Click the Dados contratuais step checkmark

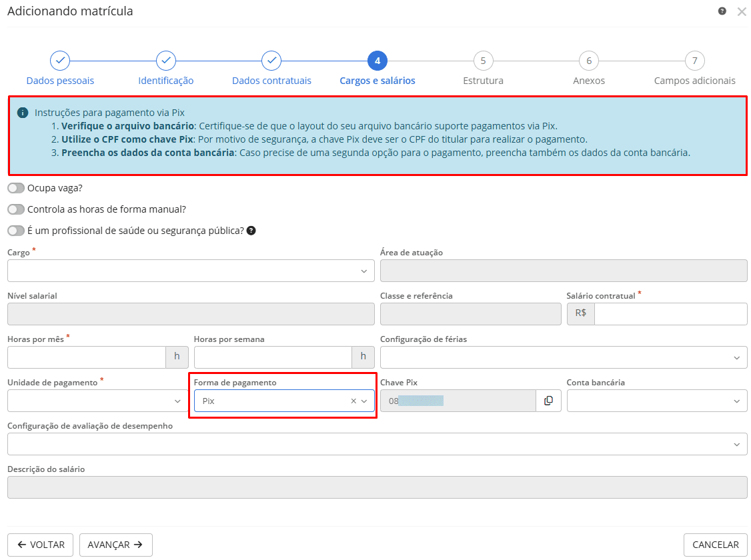pos(271,61)
